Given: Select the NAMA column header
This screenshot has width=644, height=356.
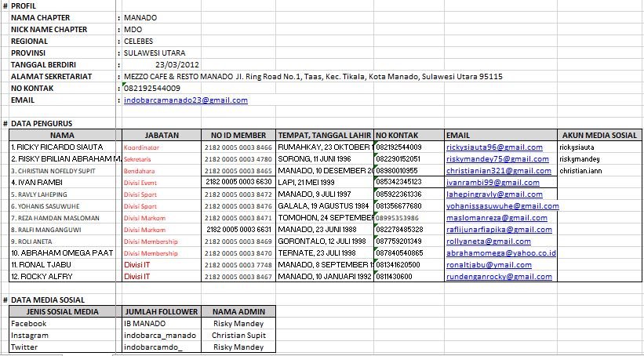Looking at the screenshot, I should coord(63,136).
